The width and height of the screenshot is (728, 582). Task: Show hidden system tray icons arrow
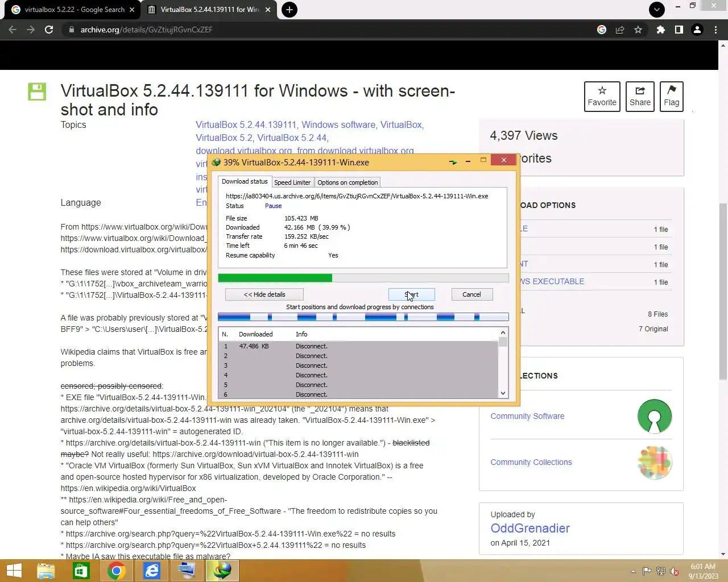point(633,571)
